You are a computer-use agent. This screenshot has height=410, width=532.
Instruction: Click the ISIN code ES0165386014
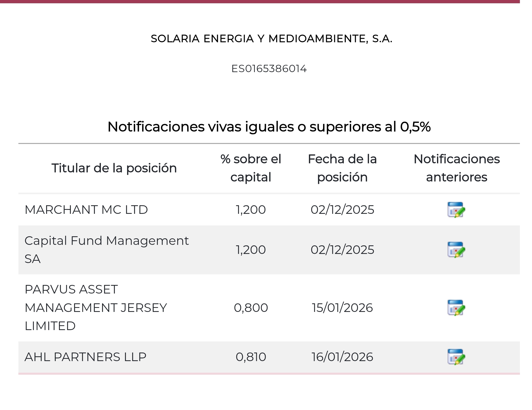(x=269, y=69)
